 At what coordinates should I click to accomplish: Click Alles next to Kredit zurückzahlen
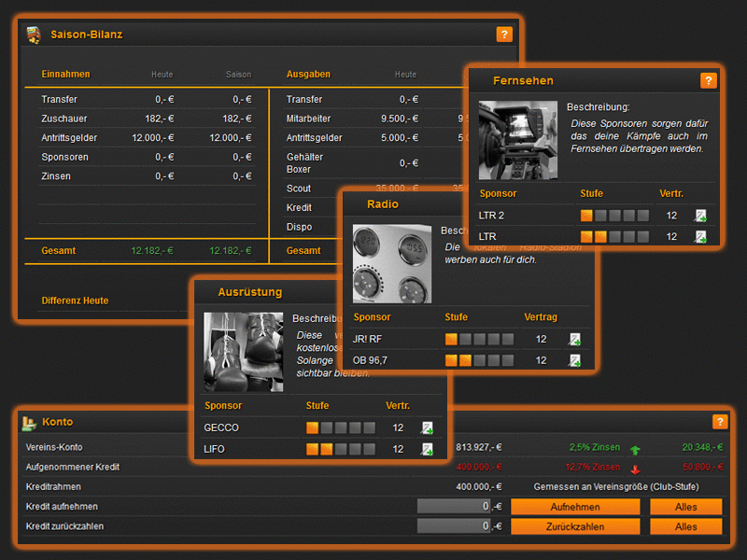(x=686, y=526)
